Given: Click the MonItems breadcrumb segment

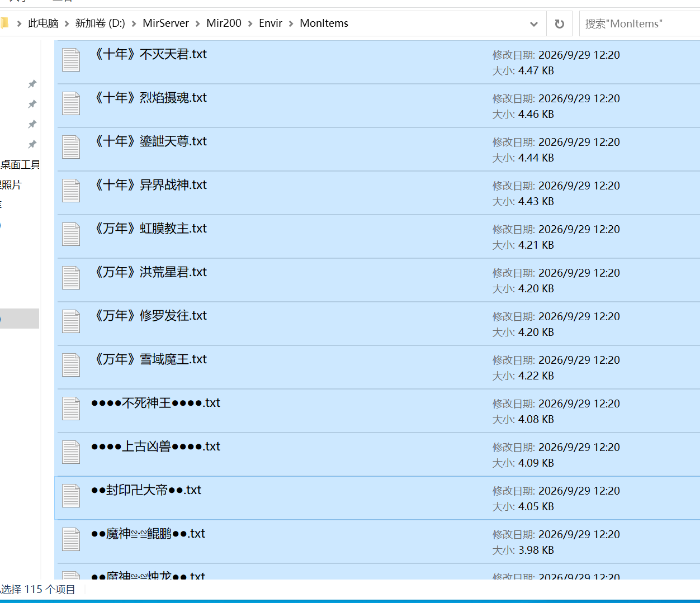Looking at the screenshot, I should coord(324,23).
